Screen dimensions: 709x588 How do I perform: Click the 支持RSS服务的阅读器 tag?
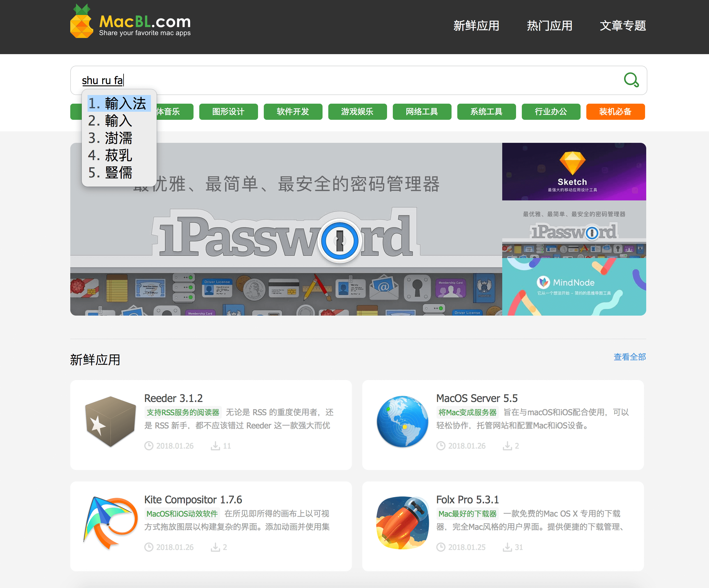click(183, 412)
